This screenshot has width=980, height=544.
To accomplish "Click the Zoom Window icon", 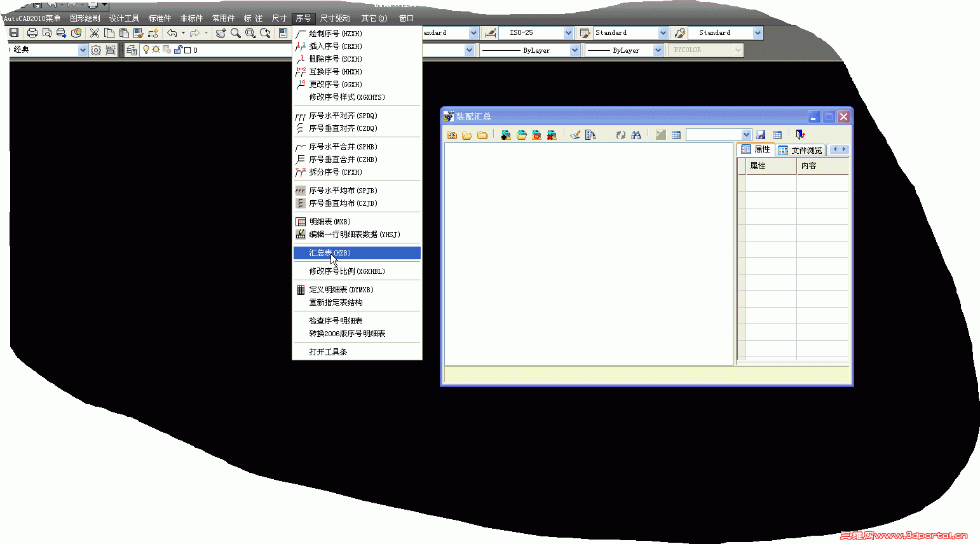I will pyautogui.click(x=250, y=33).
